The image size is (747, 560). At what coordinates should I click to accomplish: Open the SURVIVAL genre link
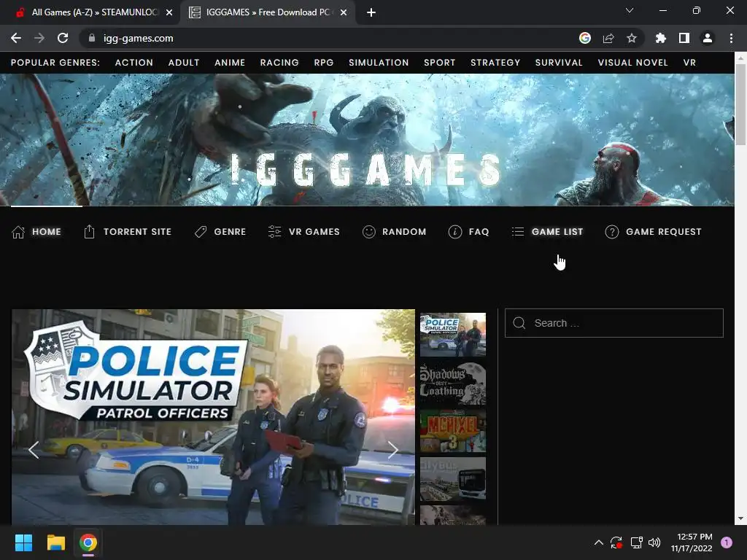559,63
